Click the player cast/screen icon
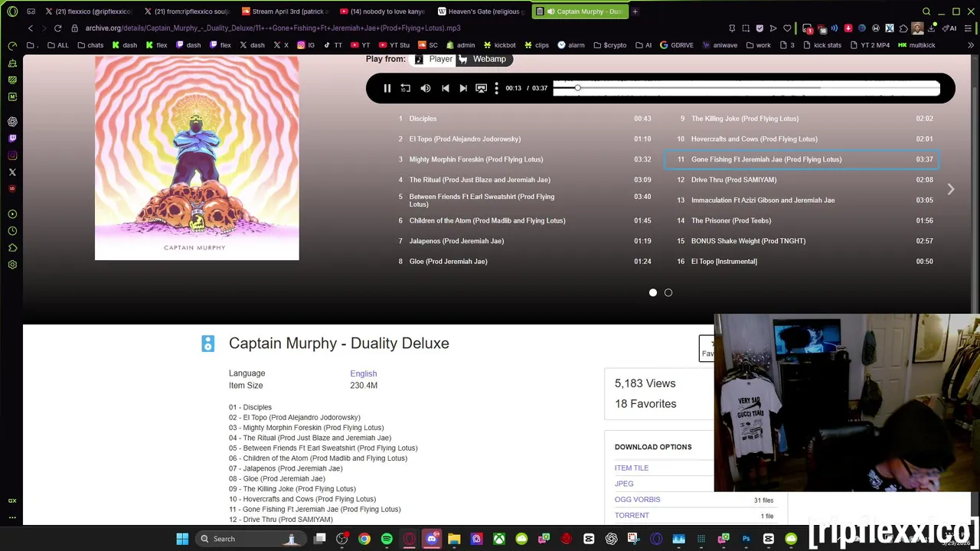Viewport: 980px width, 551px height. 481,88
